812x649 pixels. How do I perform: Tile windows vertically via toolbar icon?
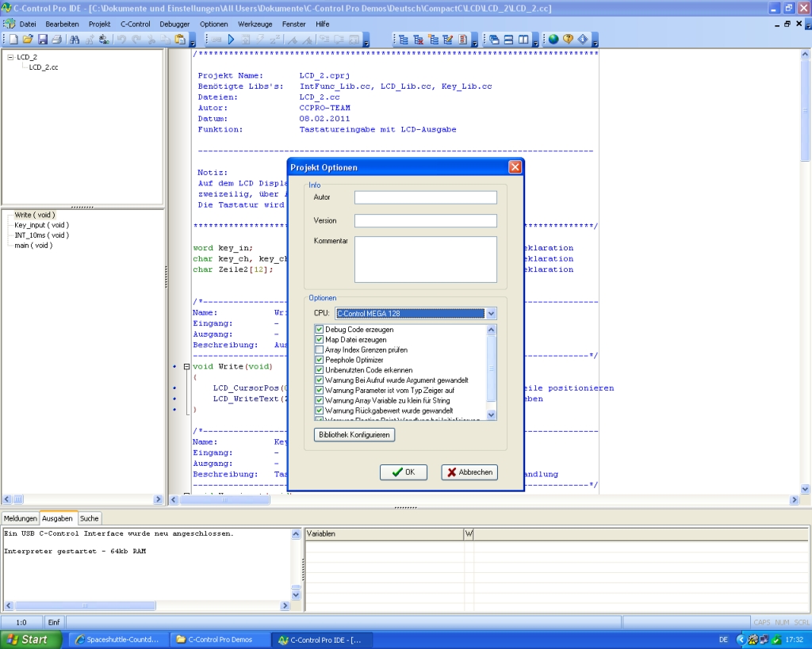(523, 40)
